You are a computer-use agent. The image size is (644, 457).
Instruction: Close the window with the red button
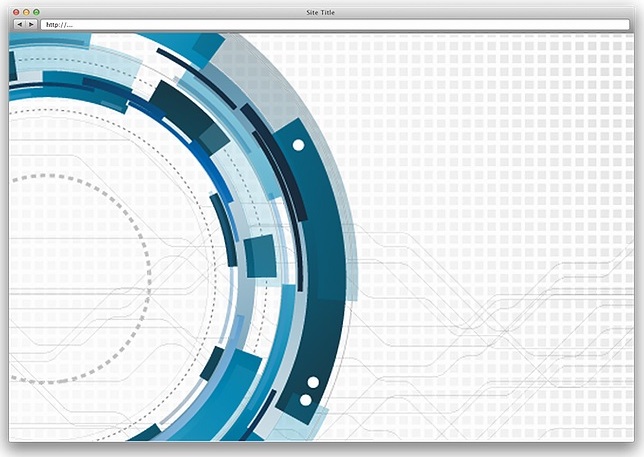(x=16, y=12)
